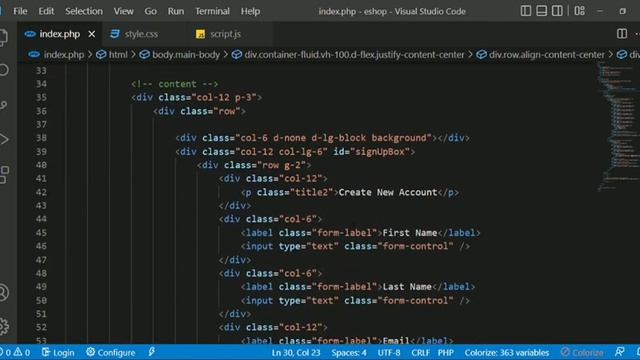Click the "First Name" label text on line 45

pos(410,233)
